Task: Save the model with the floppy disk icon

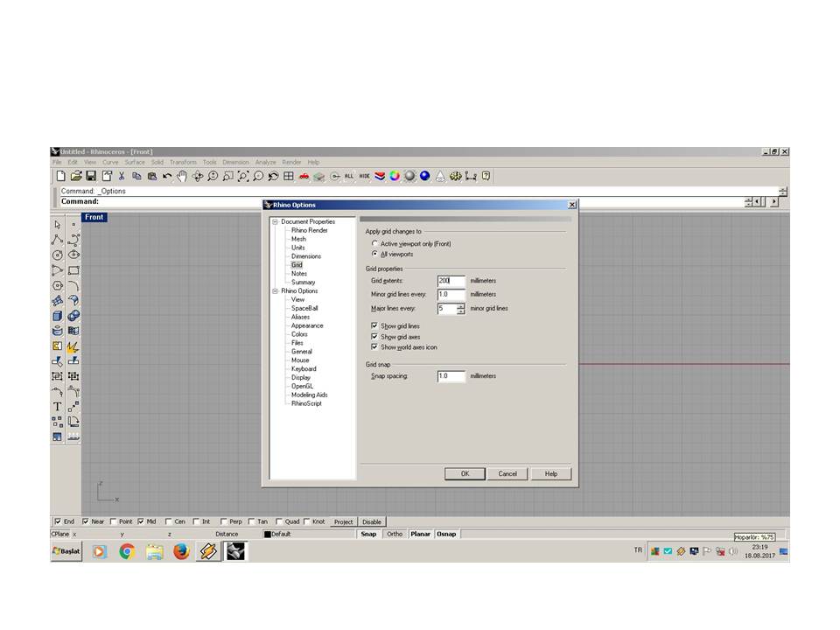Action: coord(91,176)
